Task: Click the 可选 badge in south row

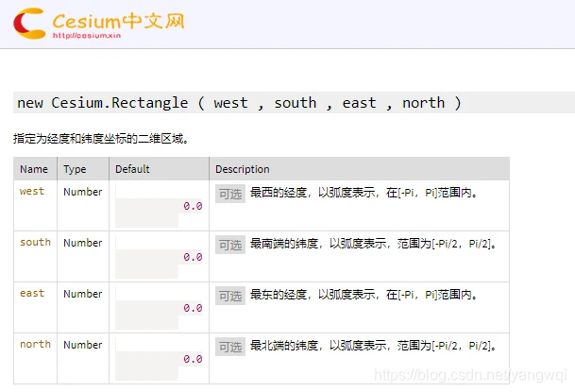Action: coord(230,245)
